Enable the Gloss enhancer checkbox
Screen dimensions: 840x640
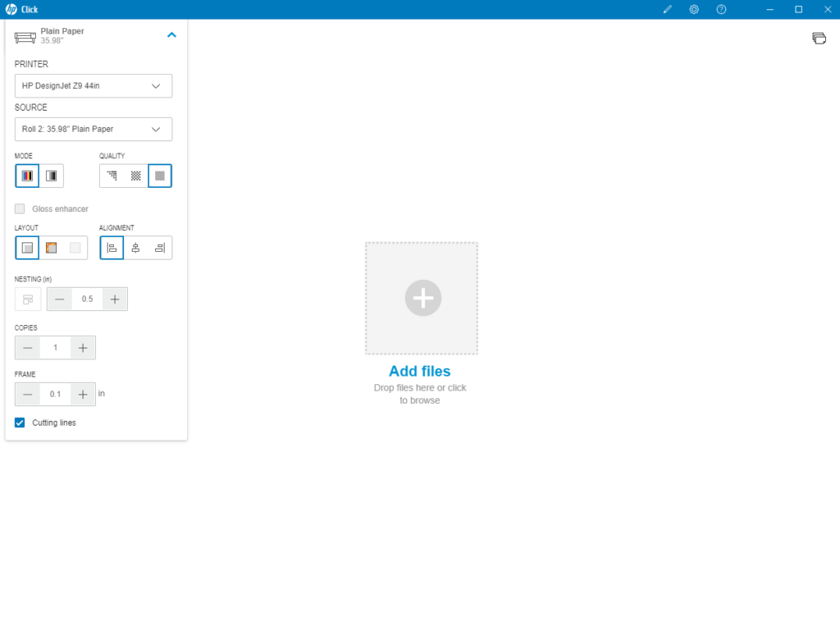coord(20,208)
